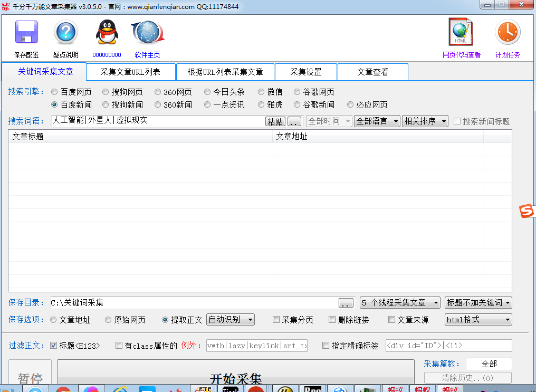Screen dimensions: 536x392
Task: Click the 文章地址 column header
Action: (378, 136)
